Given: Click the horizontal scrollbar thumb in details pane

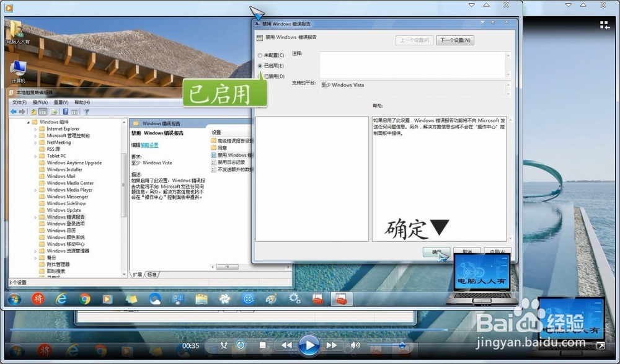Looking at the screenshot, I should pos(227,267).
